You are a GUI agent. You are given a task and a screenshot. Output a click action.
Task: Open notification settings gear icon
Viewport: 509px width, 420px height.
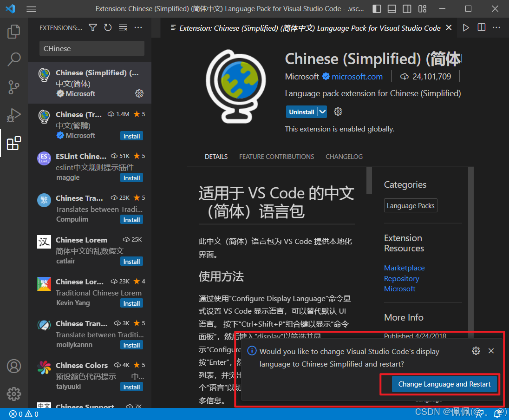pyautogui.click(x=476, y=351)
